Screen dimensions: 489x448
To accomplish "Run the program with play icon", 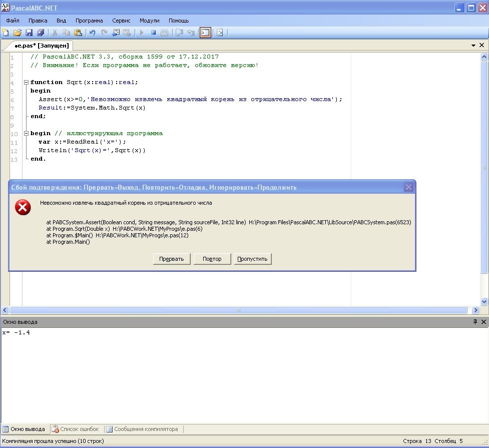I will 142,33.
